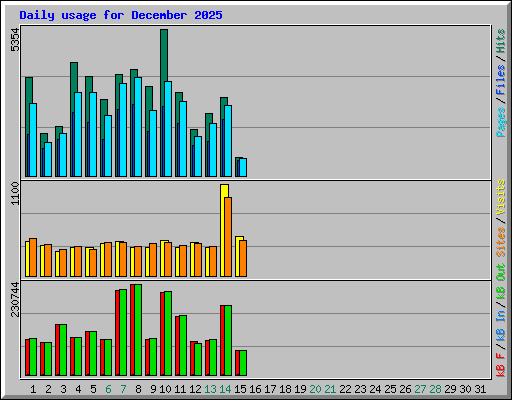Screen dimensions: 512x400
Task: Click the 1100 visits axis value
Action: [15, 194]
